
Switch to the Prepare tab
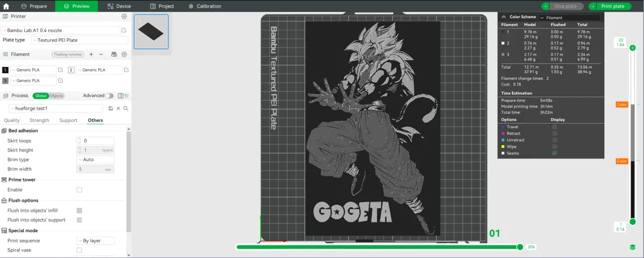[34, 6]
